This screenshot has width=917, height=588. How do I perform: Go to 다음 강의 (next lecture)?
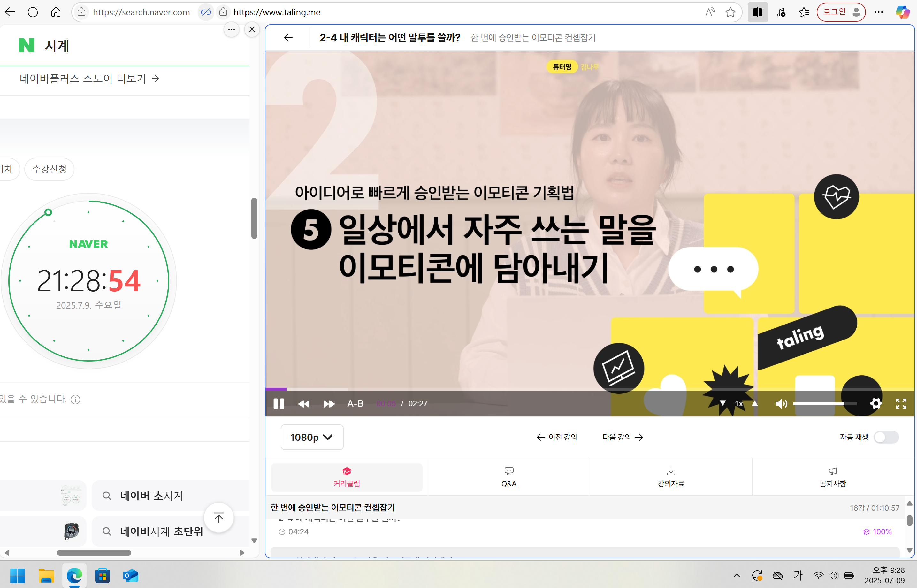pyautogui.click(x=622, y=437)
